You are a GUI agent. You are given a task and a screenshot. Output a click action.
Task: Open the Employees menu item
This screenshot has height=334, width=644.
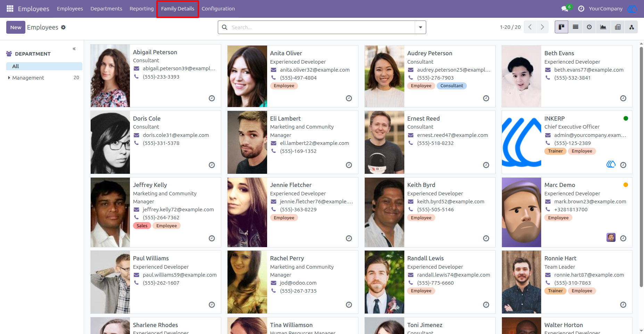coord(70,9)
